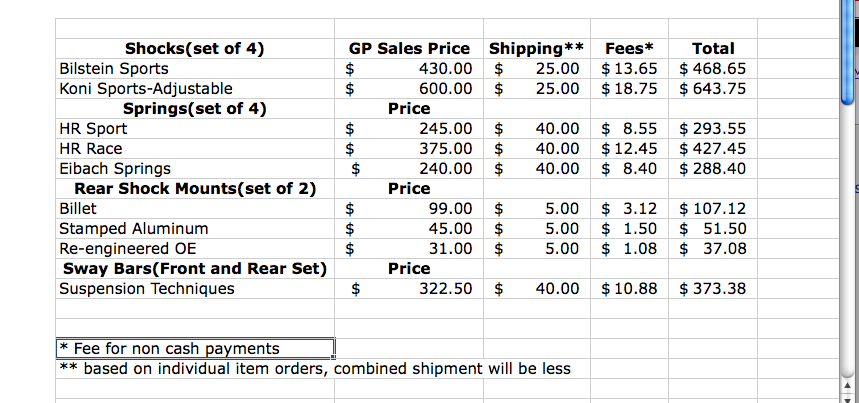Select the combined shipment footnote cell

316,368
